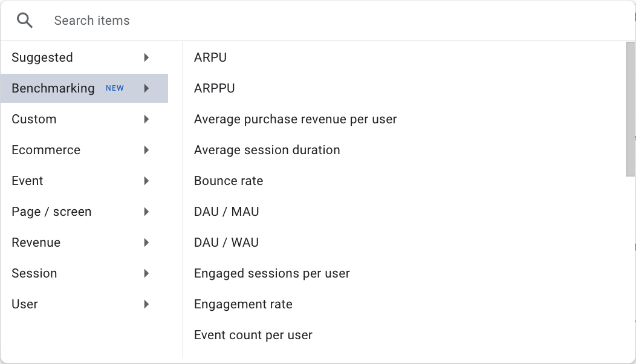
Task: Expand the Suggested category arrow
Action: pyautogui.click(x=146, y=57)
